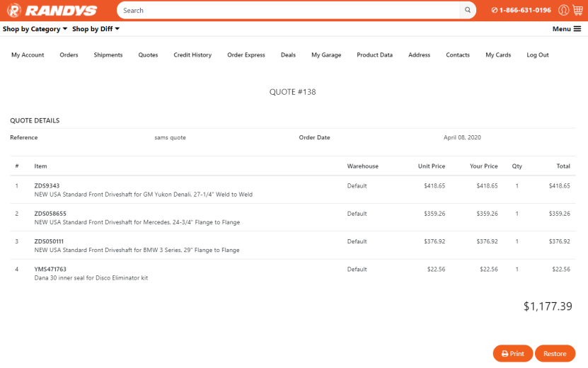The height and width of the screenshot is (368, 588).
Task: Select item number ZDS058655
Action: click(50, 214)
